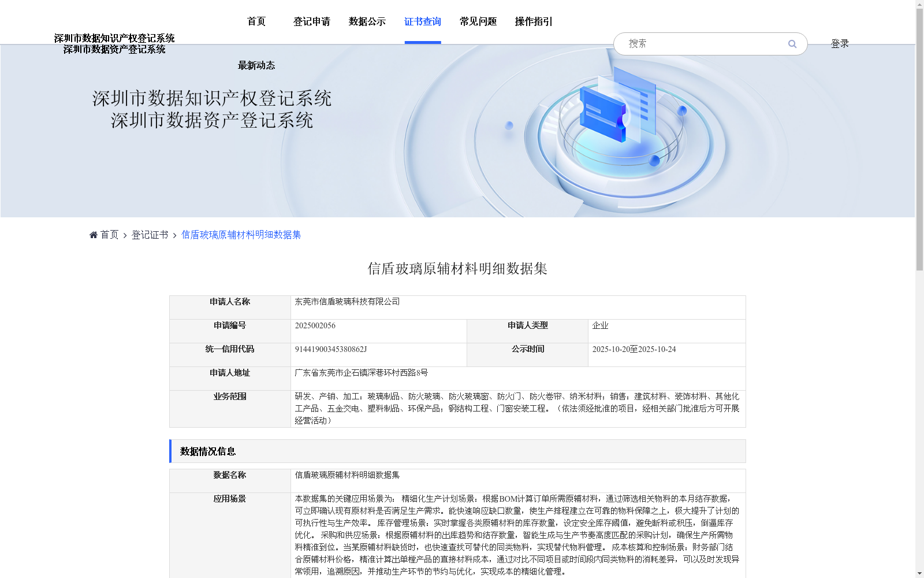The width and height of the screenshot is (924, 578).
Task: Click application number 2025002056
Action: click(315, 325)
